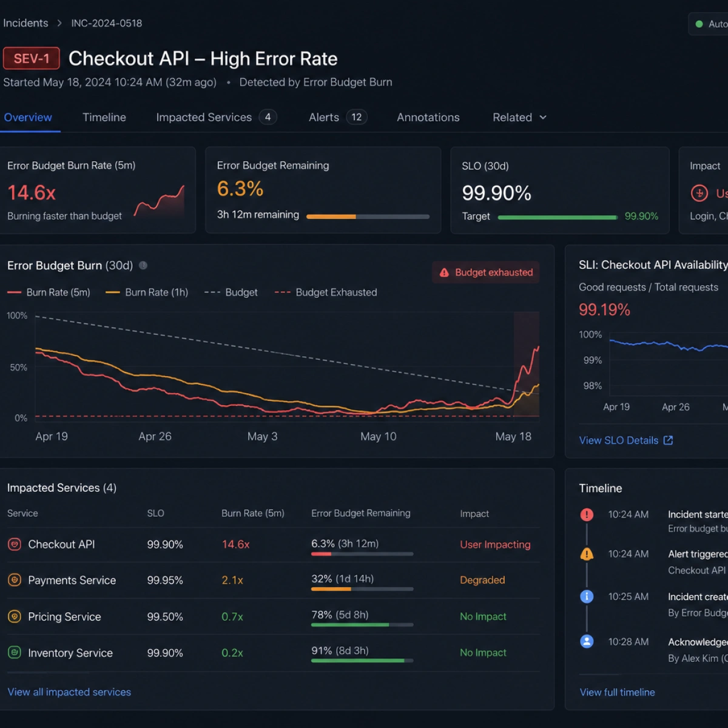Image resolution: width=728 pixels, height=728 pixels.
Task: Click the User Impacting status text
Action: (x=495, y=544)
